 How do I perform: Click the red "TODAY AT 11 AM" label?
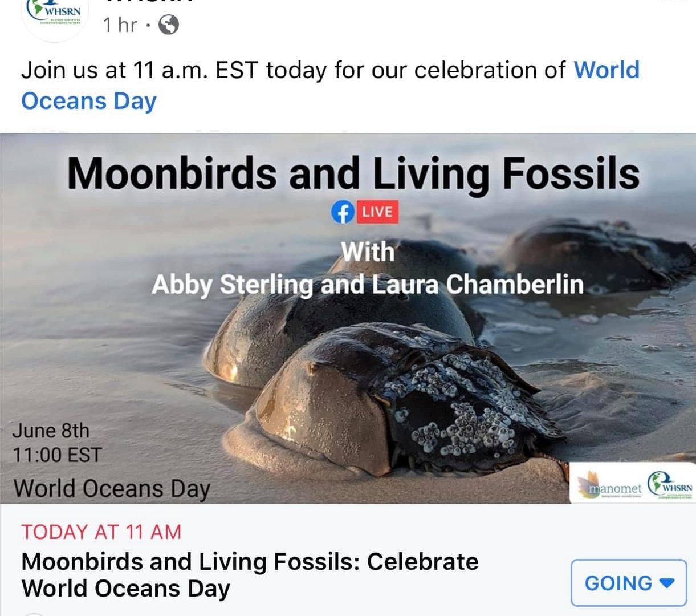pyautogui.click(x=101, y=532)
